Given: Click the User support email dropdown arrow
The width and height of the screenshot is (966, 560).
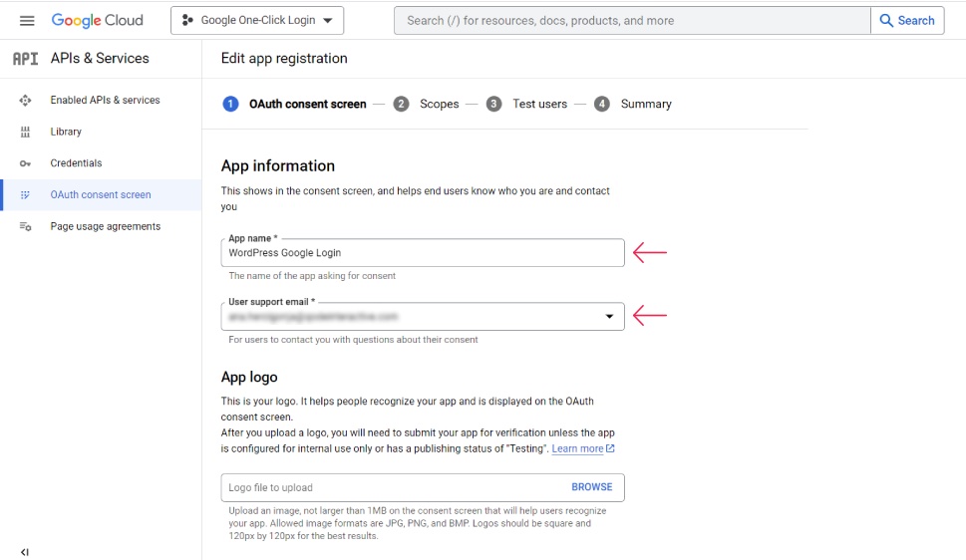Looking at the screenshot, I should tap(609, 317).
